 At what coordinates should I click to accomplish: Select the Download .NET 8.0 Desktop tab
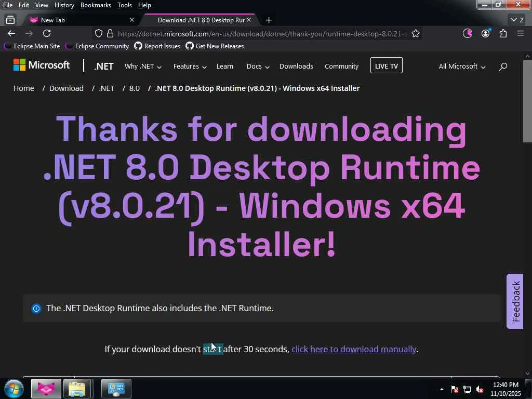201,20
